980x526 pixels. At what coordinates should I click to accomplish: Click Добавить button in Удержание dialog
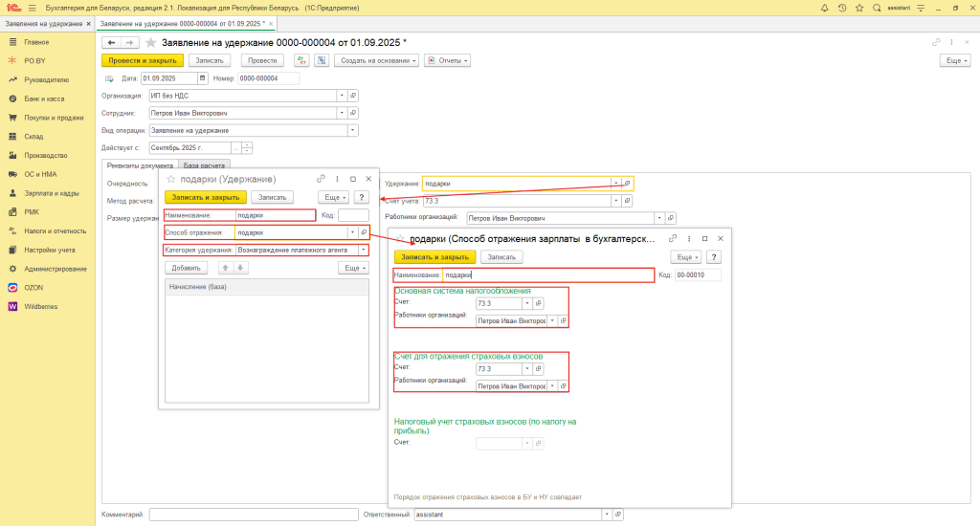pos(186,268)
